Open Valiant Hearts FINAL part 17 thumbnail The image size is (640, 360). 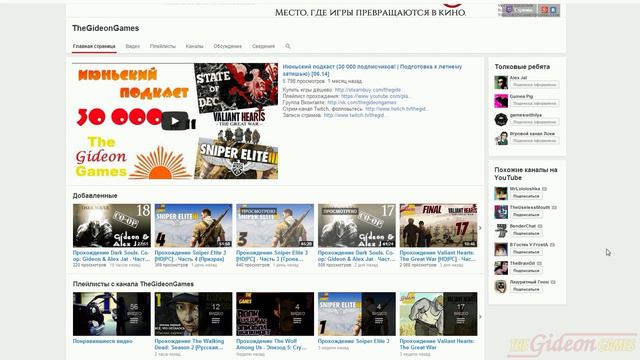tap(438, 226)
